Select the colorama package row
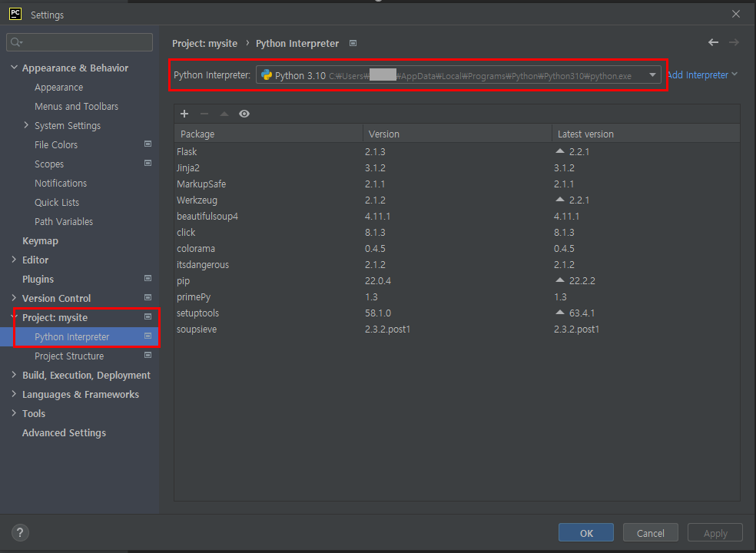This screenshot has height=553, width=756. [x=456, y=248]
